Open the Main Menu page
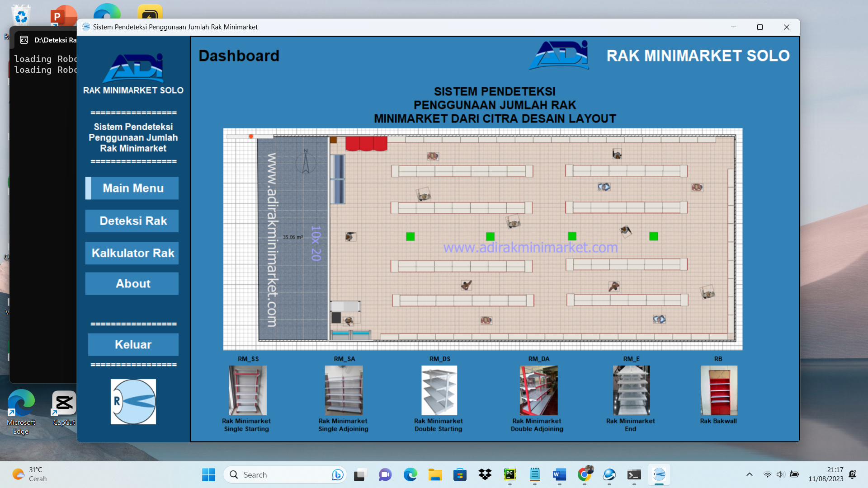This screenshot has width=868, height=488. (132, 188)
